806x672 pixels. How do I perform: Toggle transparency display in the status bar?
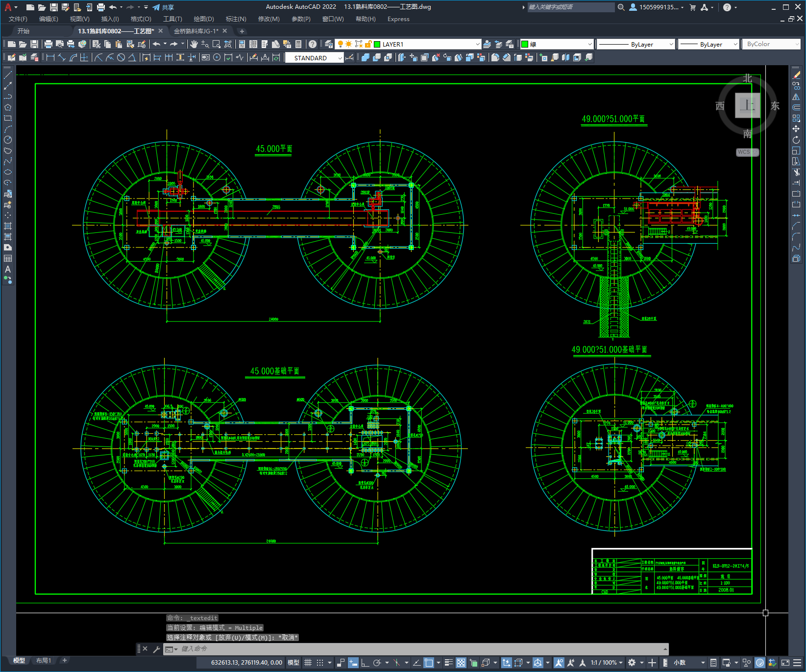coord(461,663)
